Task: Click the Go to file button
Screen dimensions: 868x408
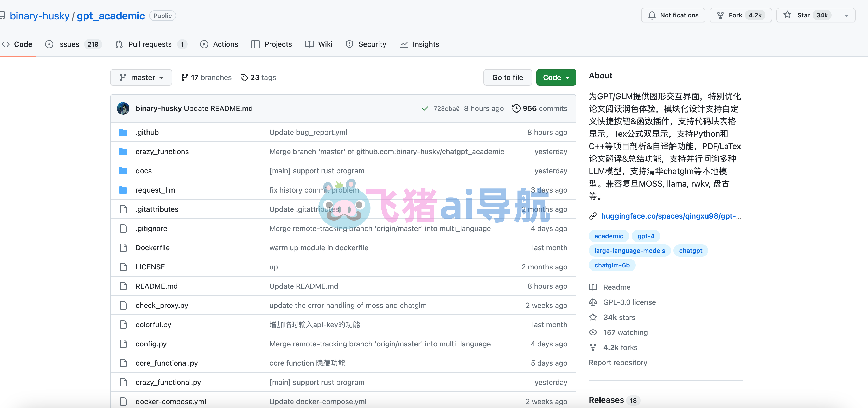Action: (x=507, y=77)
